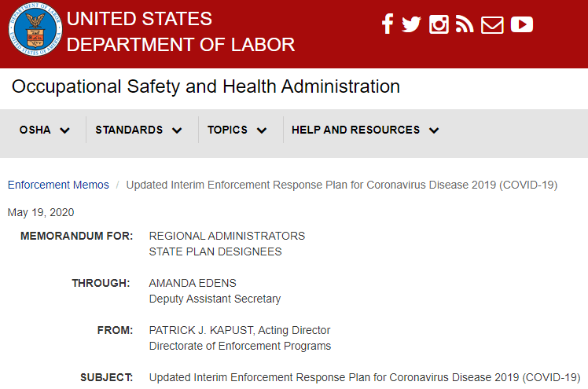Click the email envelope icon
The image size is (588, 389).
pos(492,24)
